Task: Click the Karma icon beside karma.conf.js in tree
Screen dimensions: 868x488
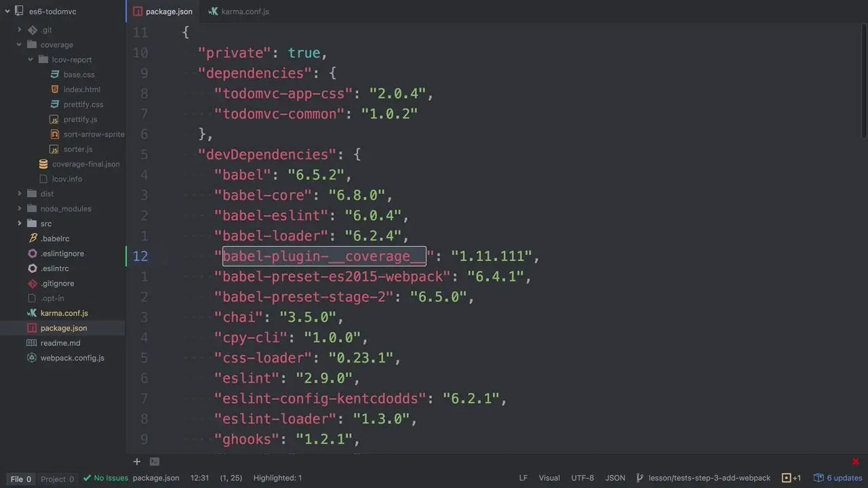Action: pos(32,313)
